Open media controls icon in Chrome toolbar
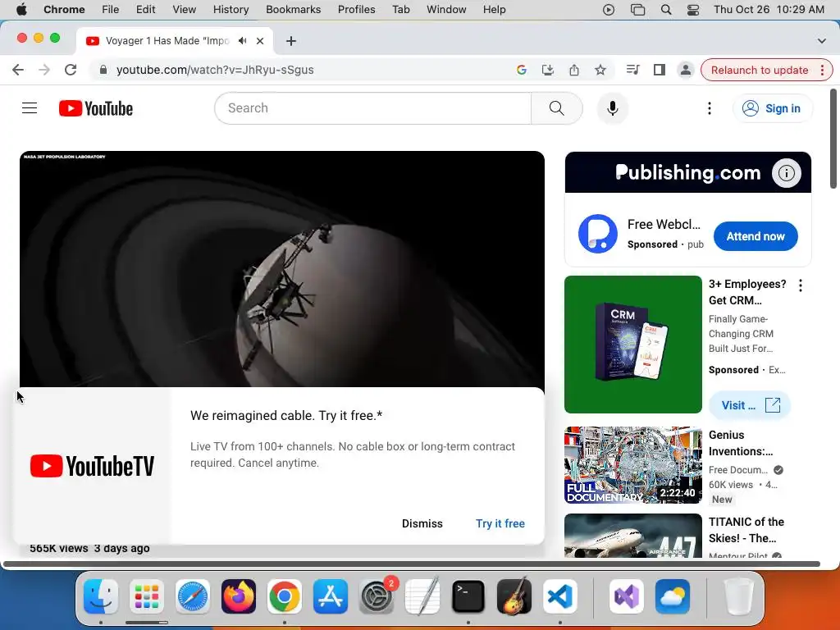840x630 pixels. coord(632,70)
